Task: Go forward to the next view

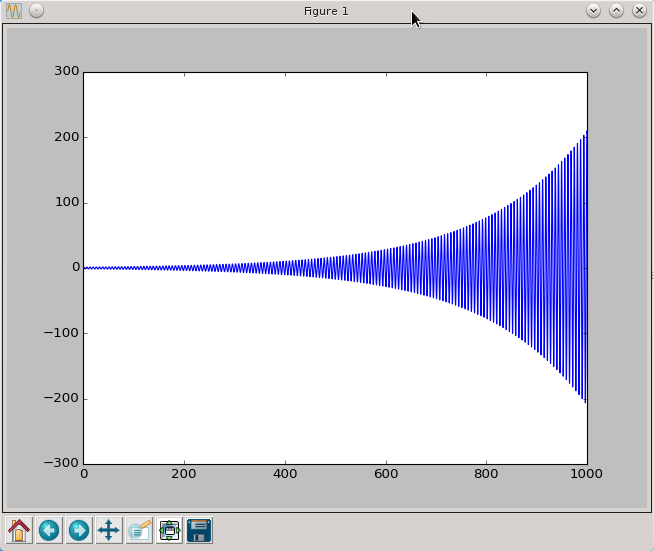Action: point(79,530)
